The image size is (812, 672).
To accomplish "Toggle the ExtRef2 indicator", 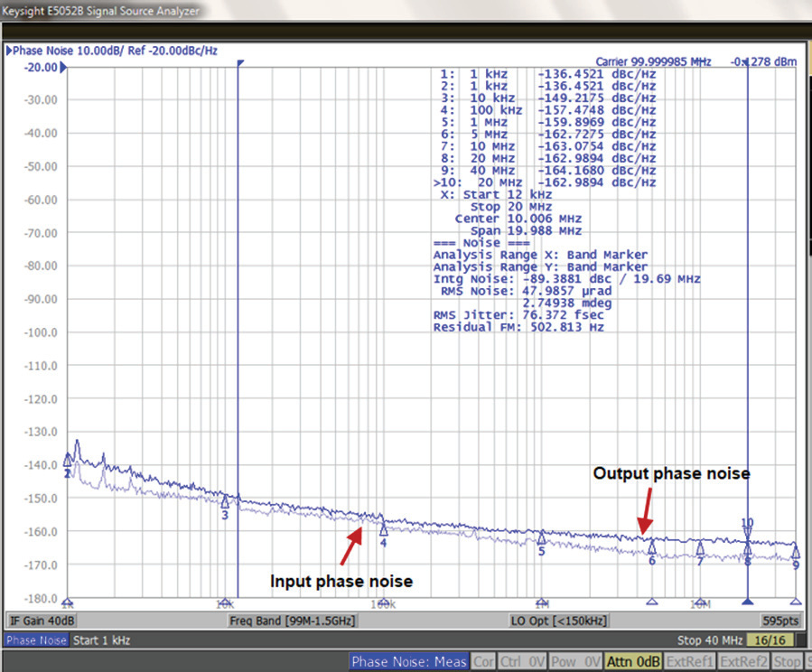I will [x=744, y=662].
